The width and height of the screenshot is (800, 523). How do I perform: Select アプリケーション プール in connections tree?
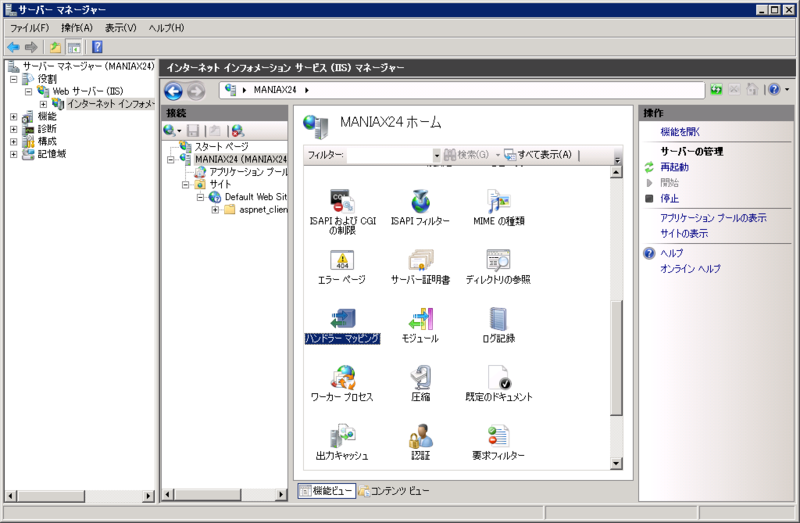coord(248,172)
